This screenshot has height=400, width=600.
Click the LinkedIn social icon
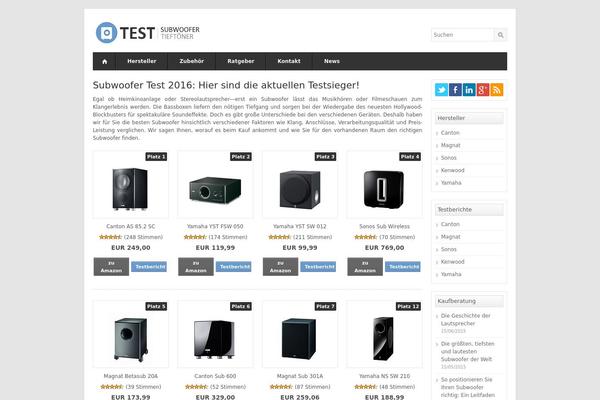click(x=469, y=90)
